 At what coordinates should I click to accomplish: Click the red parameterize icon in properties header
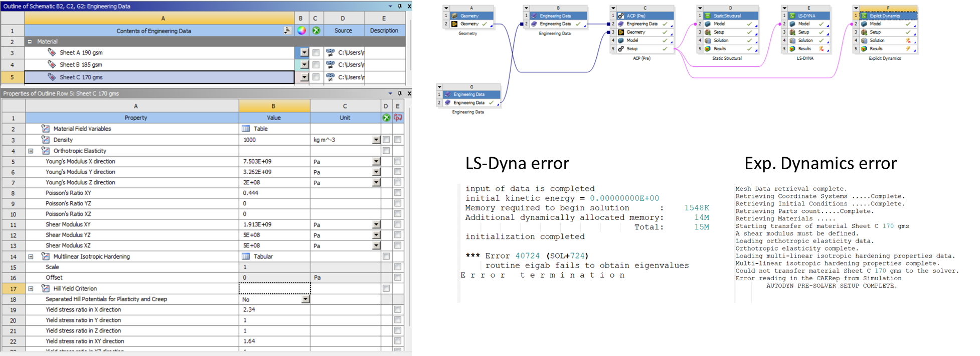pos(398,117)
